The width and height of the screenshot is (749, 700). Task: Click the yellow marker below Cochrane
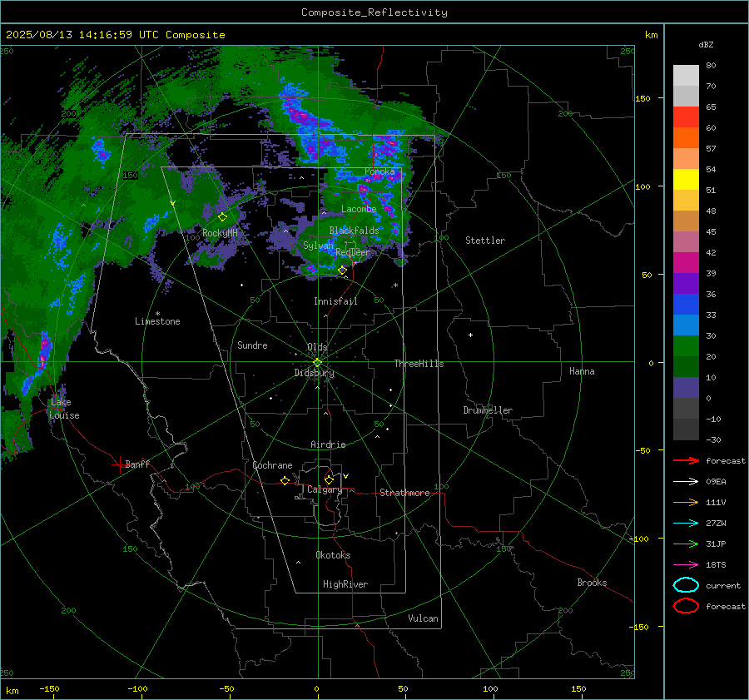point(285,480)
